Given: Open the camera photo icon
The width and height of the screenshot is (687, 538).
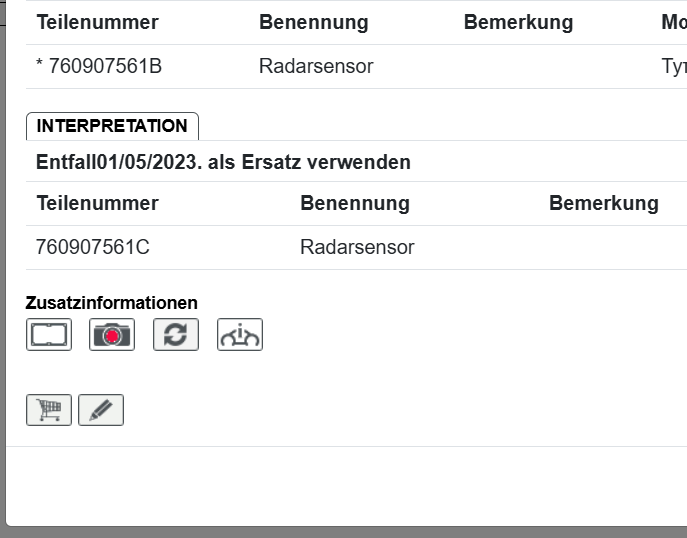Looking at the screenshot, I should (x=112, y=335).
